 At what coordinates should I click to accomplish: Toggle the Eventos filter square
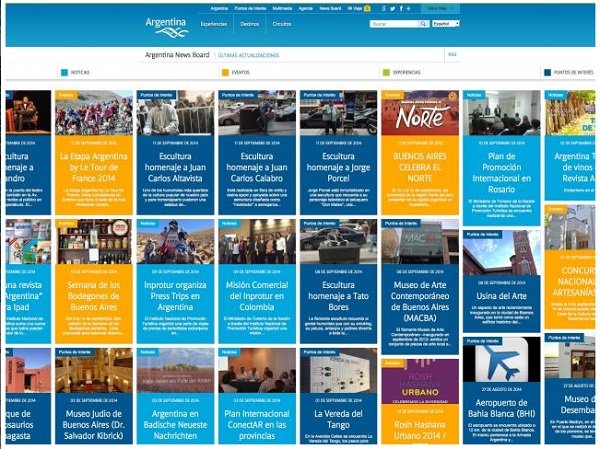(x=225, y=73)
